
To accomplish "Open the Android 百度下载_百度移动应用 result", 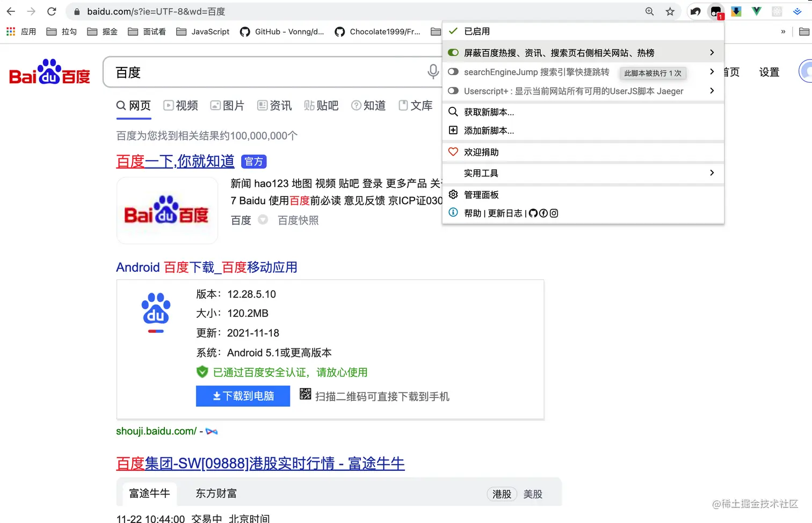I will (x=207, y=267).
